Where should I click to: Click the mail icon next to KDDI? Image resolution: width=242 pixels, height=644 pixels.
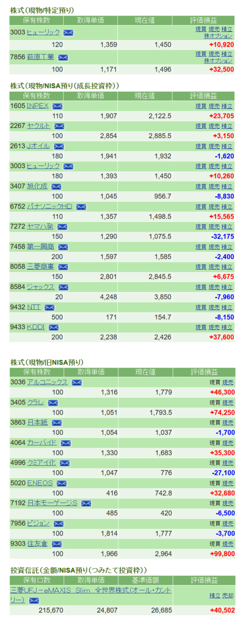[53, 327]
